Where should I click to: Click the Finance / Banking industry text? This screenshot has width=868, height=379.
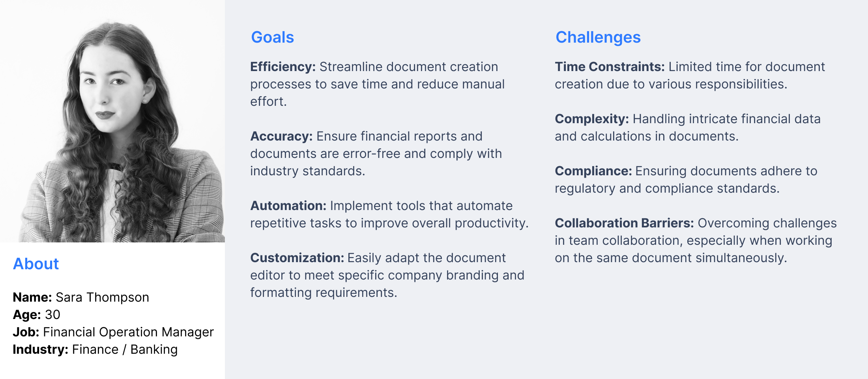[125, 349]
